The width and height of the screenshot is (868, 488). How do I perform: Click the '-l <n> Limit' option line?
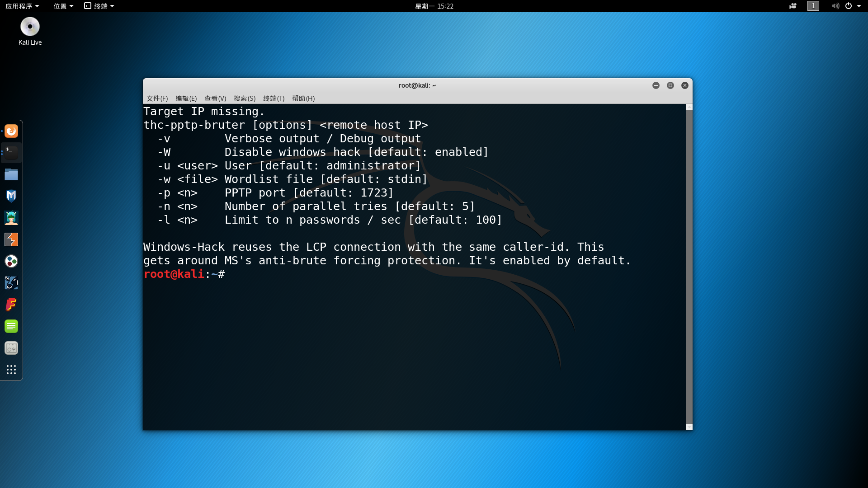[330, 220]
